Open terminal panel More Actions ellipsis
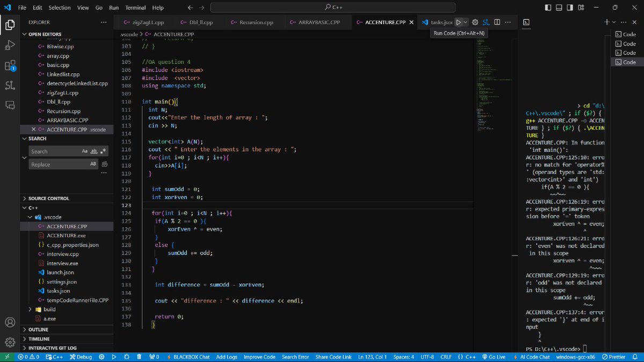Image resolution: width=644 pixels, height=362 pixels. pos(623,22)
